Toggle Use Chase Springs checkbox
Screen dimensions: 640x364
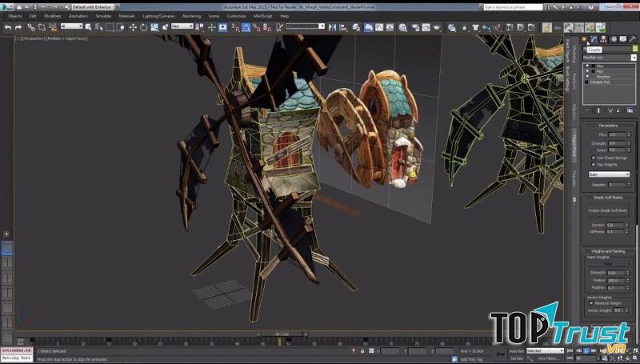[593, 158]
